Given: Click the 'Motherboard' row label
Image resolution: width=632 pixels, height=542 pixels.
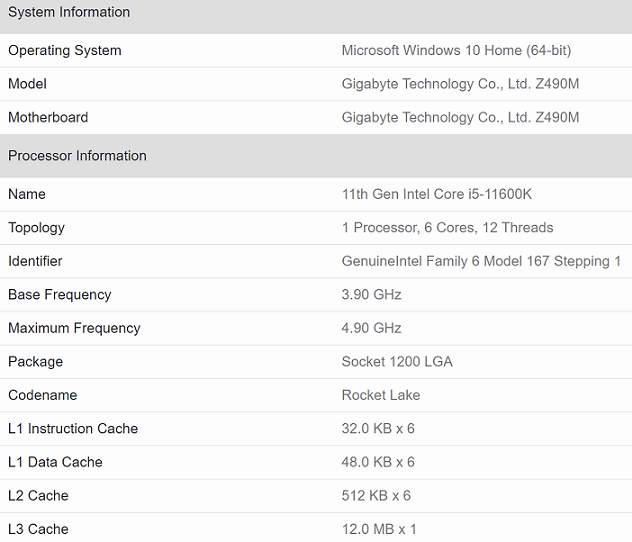Looking at the screenshot, I should pos(48,117).
